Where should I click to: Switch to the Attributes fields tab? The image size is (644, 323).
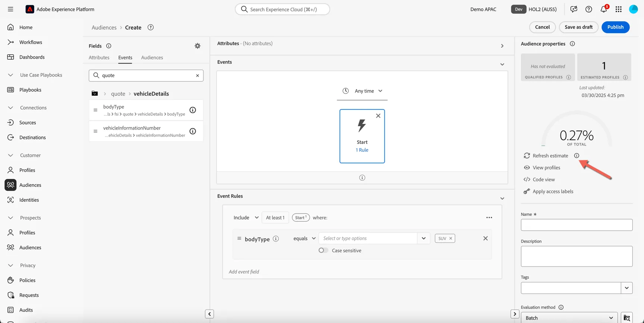[x=99, y=58]
